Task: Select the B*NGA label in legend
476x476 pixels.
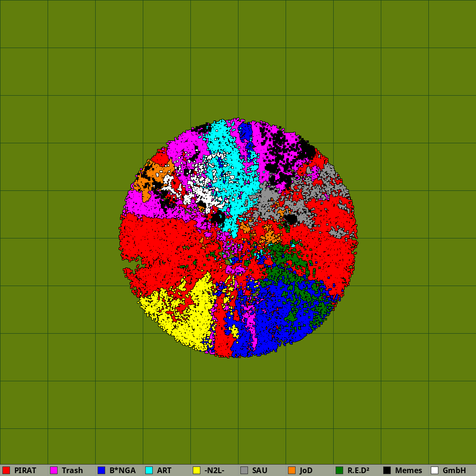Action: (122, 470)
